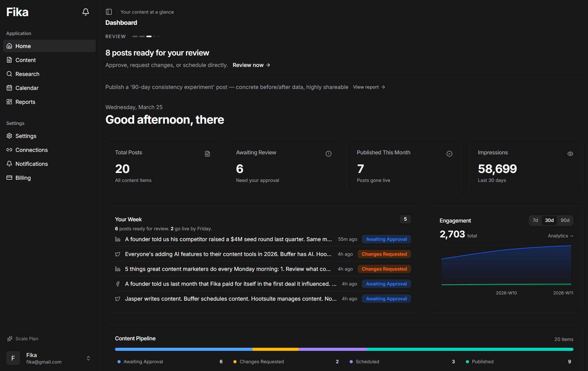Click the Review now link

[251, 65]
